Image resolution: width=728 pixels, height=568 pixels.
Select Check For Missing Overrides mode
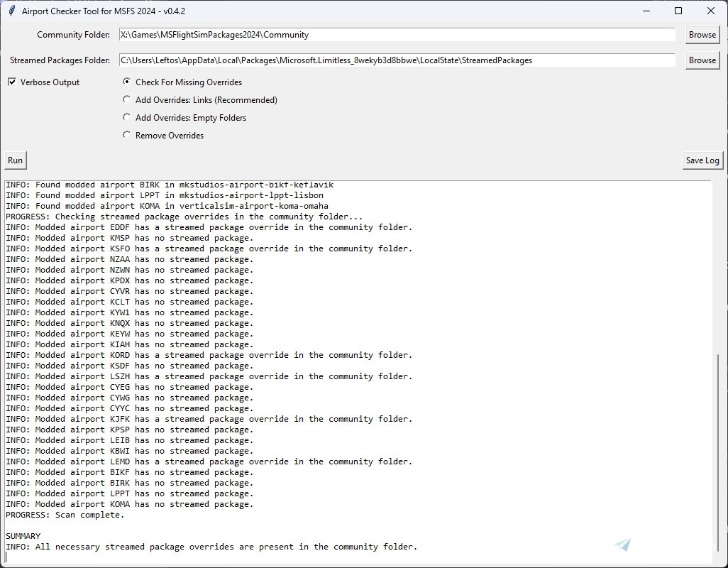click(126, 82)
